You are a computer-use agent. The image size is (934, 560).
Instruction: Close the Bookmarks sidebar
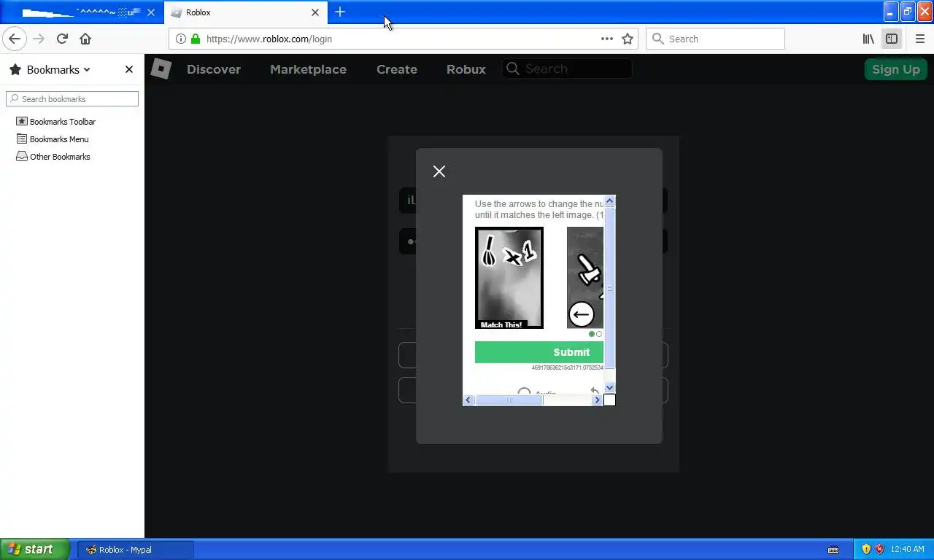tap(129, 69)
